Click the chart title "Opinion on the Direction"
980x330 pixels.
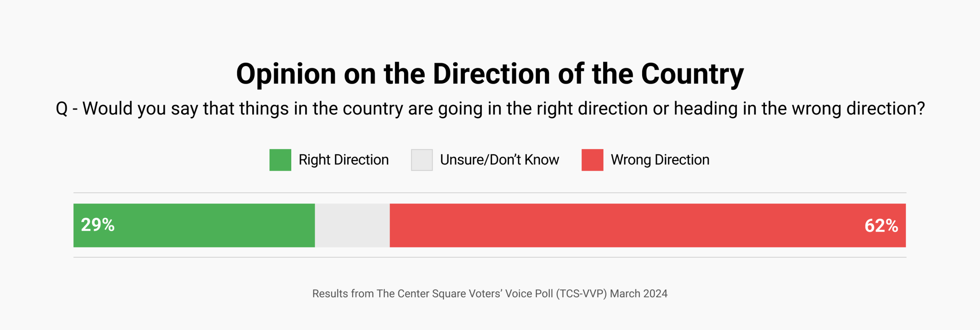[395, 74]
